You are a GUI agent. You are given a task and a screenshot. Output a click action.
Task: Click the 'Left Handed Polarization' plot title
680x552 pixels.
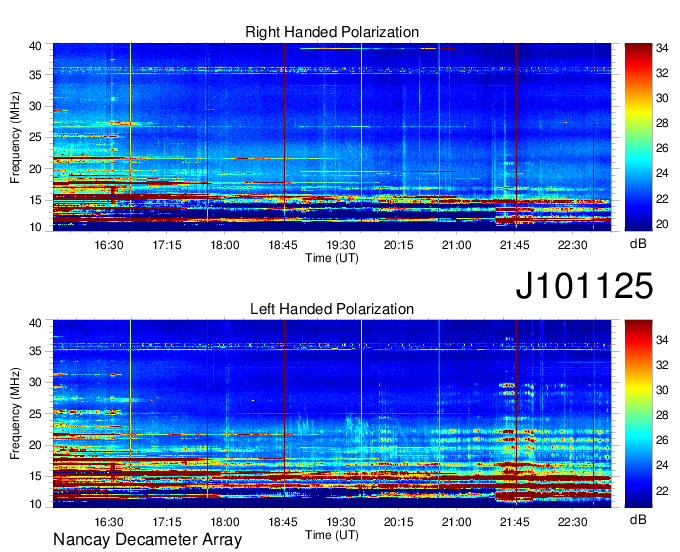(332, 309)
